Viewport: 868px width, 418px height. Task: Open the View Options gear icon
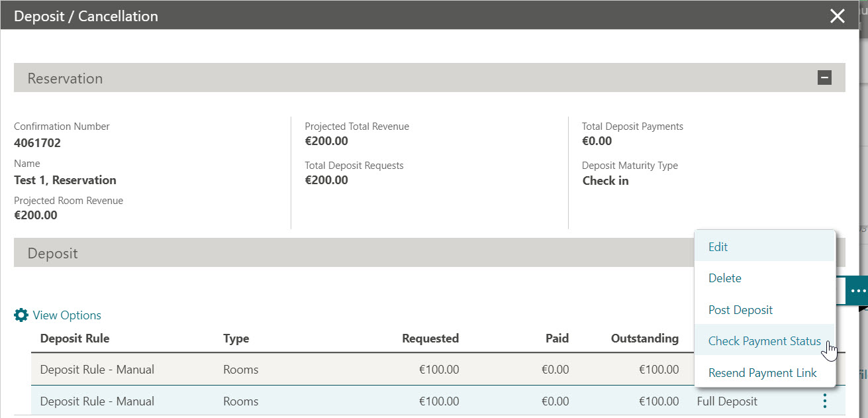(21, 315)
